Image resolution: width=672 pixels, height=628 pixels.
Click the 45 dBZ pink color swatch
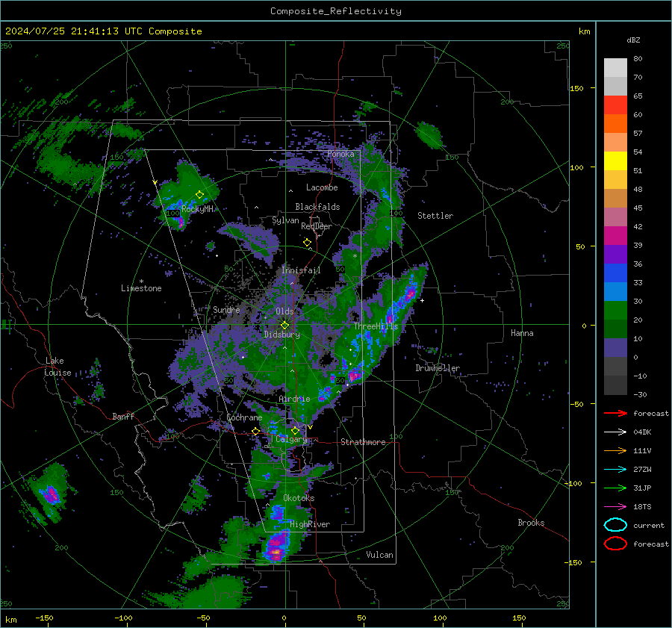tap(615, 217)
